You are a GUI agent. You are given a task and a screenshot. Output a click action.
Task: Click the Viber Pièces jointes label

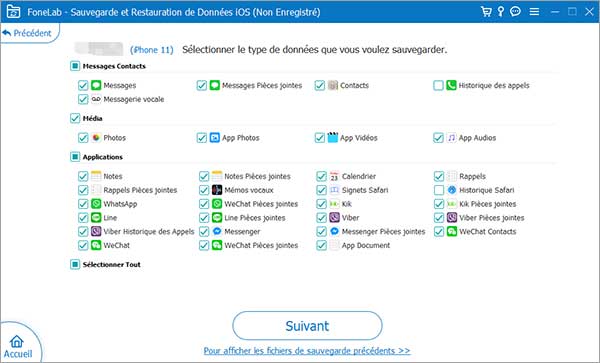coord(492,218)
